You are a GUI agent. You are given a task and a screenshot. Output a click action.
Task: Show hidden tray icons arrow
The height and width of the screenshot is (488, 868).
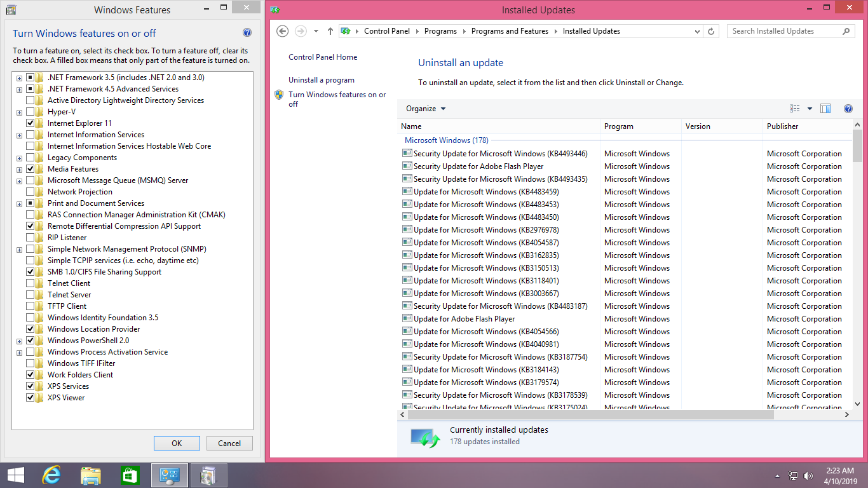pyautogui.click(x=777, y=475)
